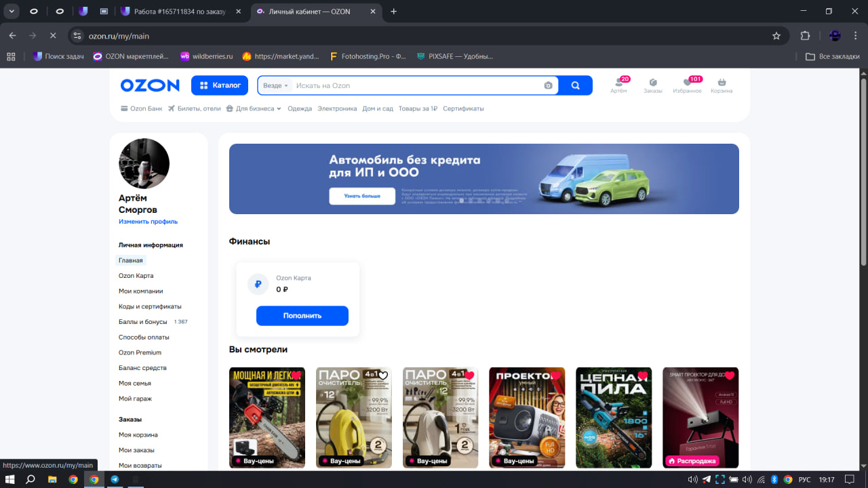Open the Корзина cart icon

click(722, 85)
